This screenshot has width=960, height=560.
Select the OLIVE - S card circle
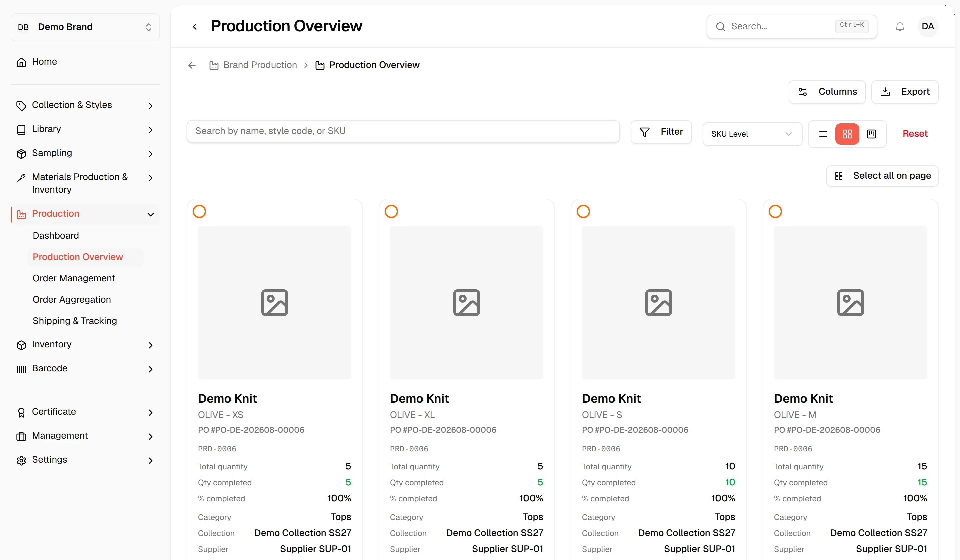coord(583,211)
